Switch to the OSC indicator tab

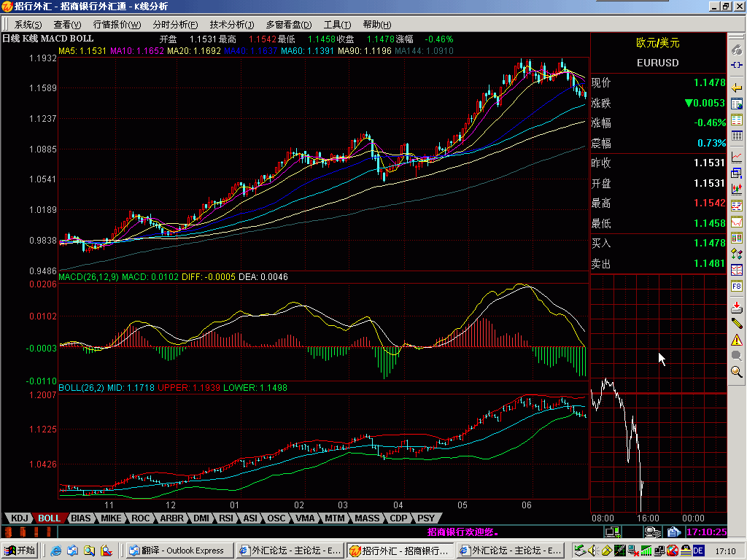tap(276, 518)
